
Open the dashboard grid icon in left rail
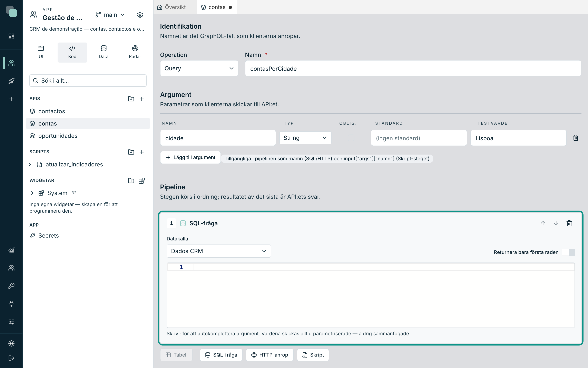11,37
